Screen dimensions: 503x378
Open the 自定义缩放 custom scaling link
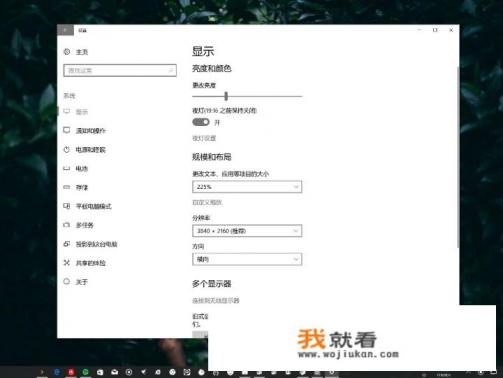pos(207,202)
